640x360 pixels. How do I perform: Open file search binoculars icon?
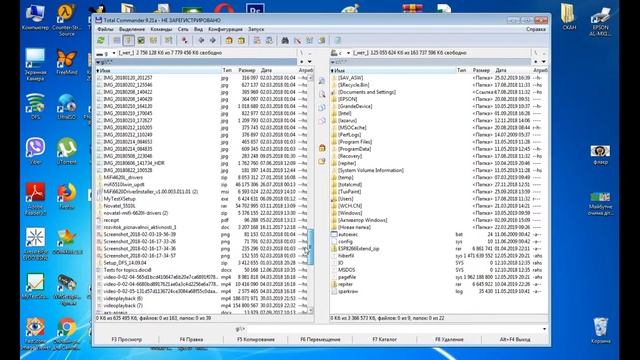coord(285,40)
